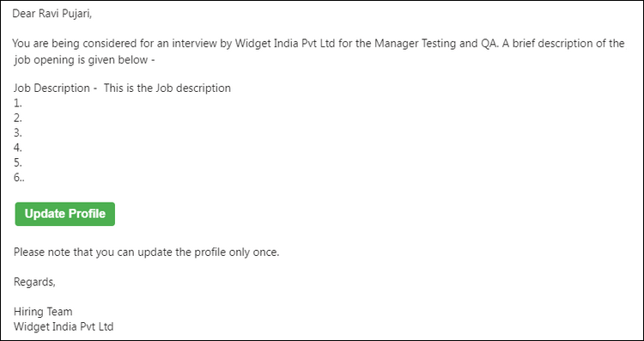Click the 'Job Description -' label
Image resolution: width=644 pixels, height=341 pixels.
coord(55,88)
